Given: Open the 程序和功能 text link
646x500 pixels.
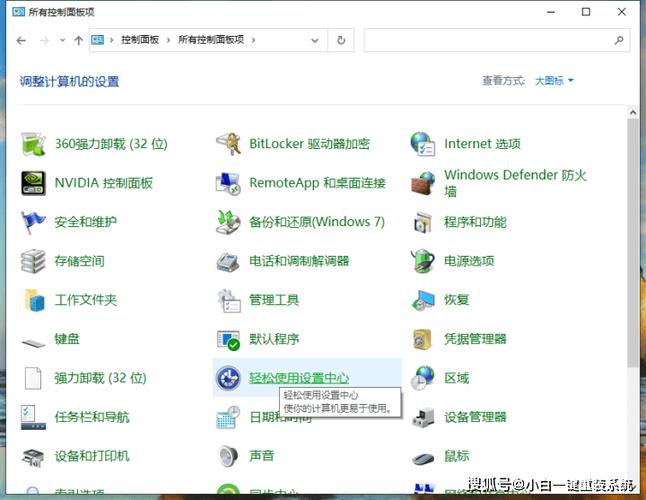Looking at the screenshot, I should click(475, 222).
